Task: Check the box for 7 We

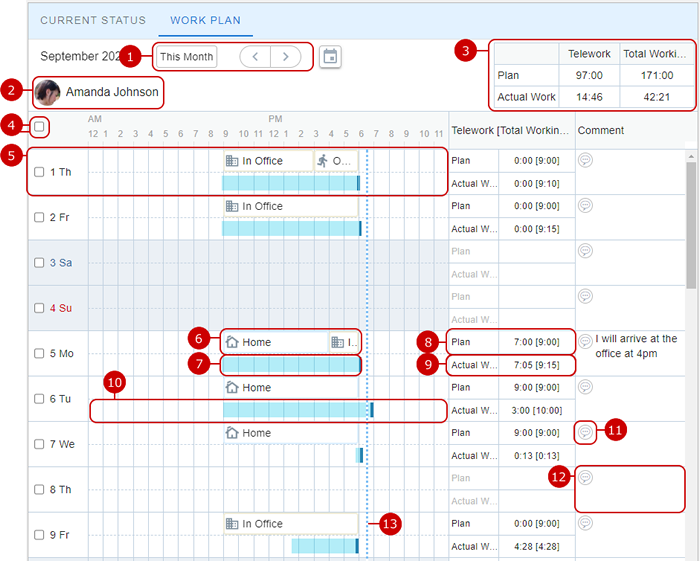Action: (x=39, y=444)
